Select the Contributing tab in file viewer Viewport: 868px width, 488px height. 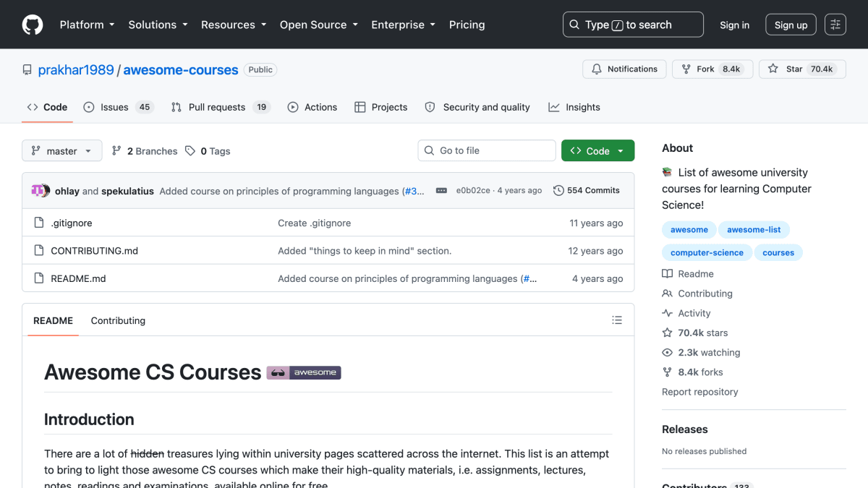118,320
